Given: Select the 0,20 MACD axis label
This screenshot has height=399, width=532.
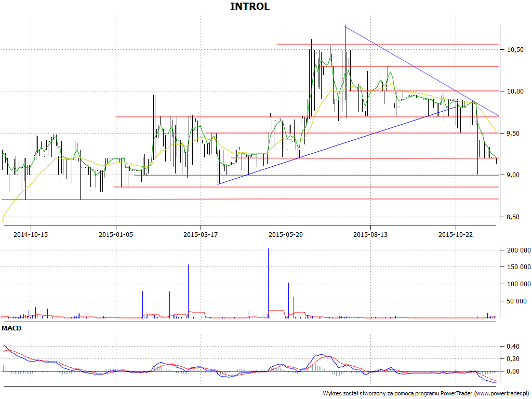Looking at the screenshot, I should pos(513,359).
